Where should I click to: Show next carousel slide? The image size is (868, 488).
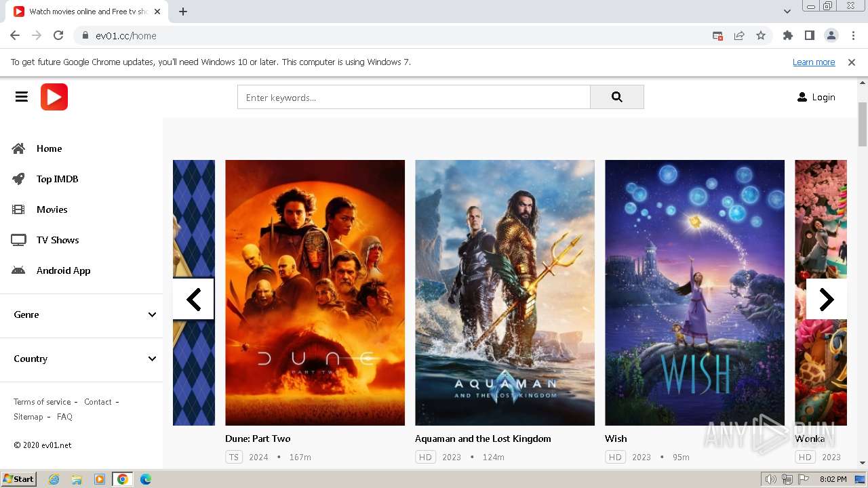tap(826, 299)
